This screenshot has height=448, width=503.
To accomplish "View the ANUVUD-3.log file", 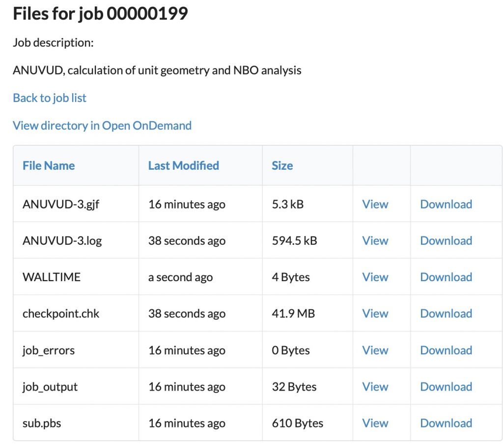I will (375, 240).
